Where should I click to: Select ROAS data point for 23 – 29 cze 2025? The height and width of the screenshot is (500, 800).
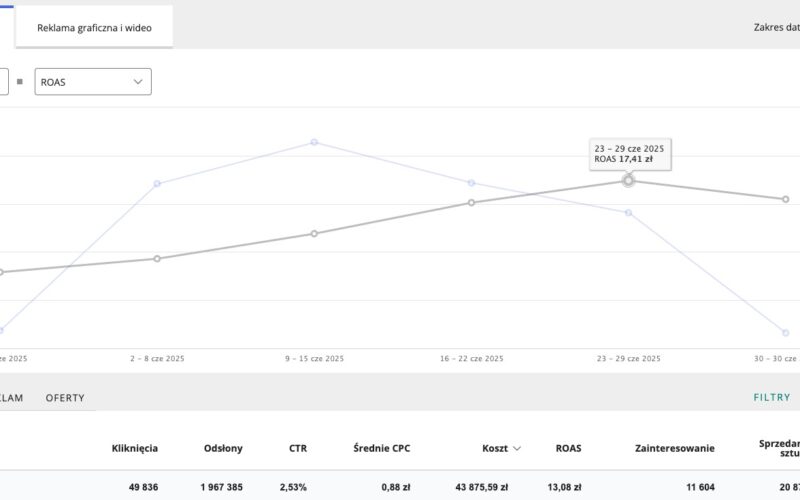[628, 181]
